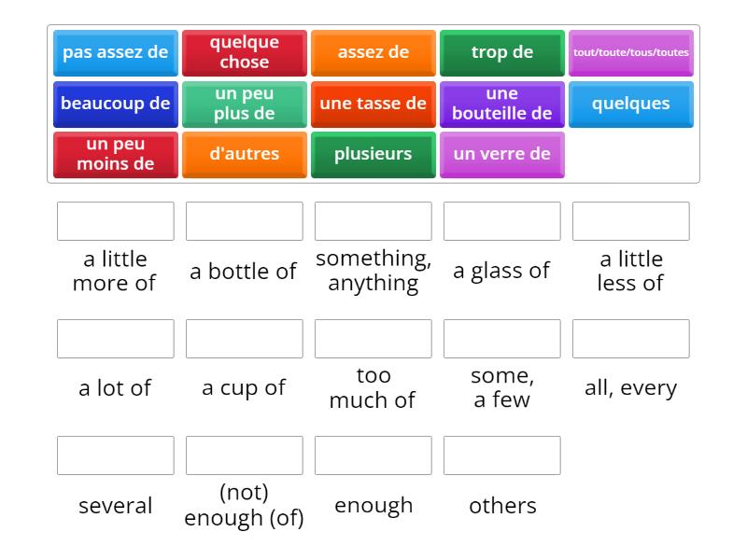Screen dimensions: 747x560
Task: Select the "plusieurs" tile
Action: tap(373, 154)
